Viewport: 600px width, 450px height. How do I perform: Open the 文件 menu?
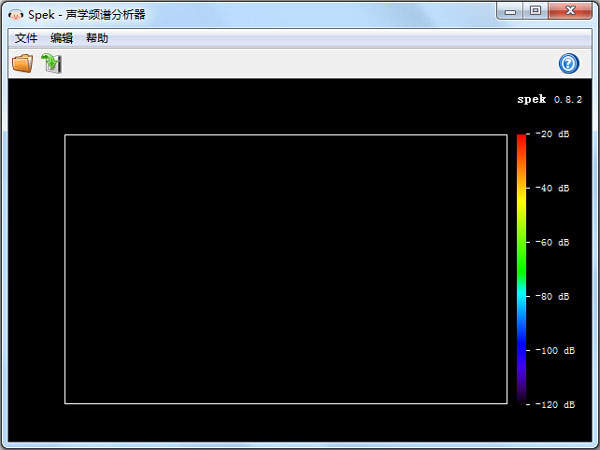click(26, 38)
